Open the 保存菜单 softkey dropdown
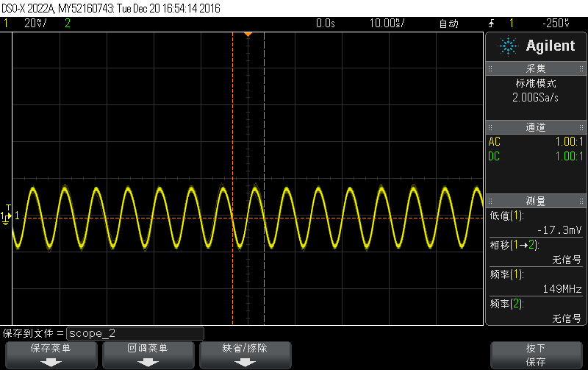588x370 pixels. click(51, 355)
